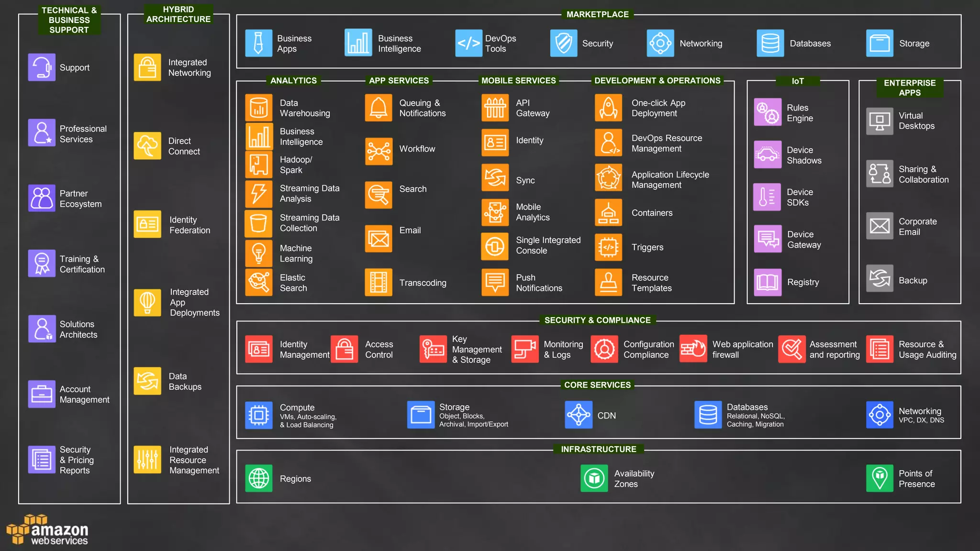Click the Marketplace DevOps Tools icon
The width and height of the screenshot is (980, 551).
point(468,44)
